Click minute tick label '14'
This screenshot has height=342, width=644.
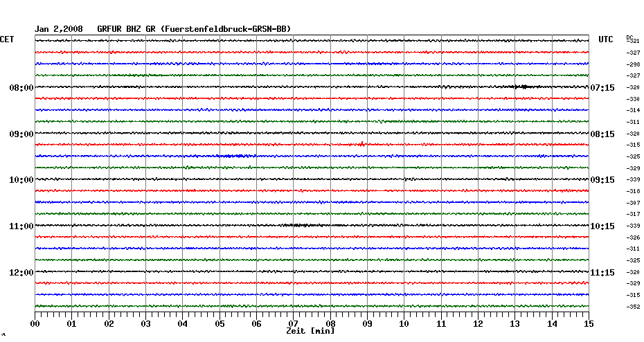pos(552,324)
